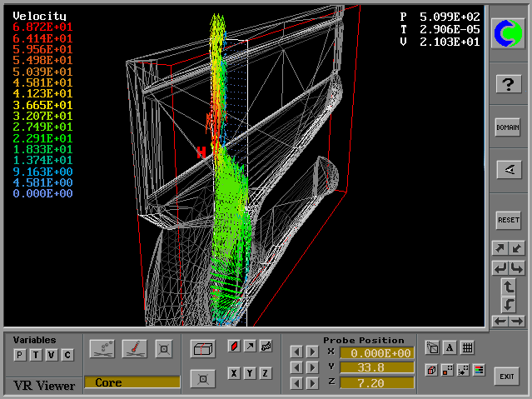Open help with the question mark button
This screenshot has height=399, width=532.
pos(508,83)
